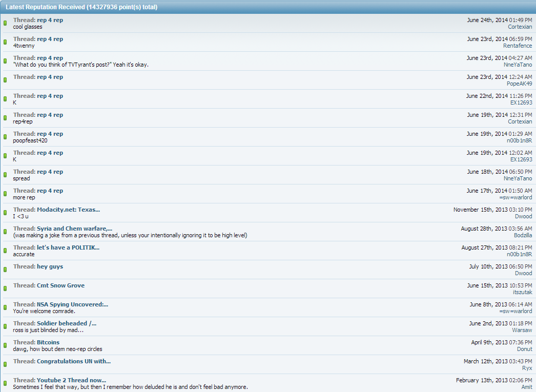The height and width of the screenshot is (392, 536).
Task: Click the username Warsaw
Action: (522, 330)
